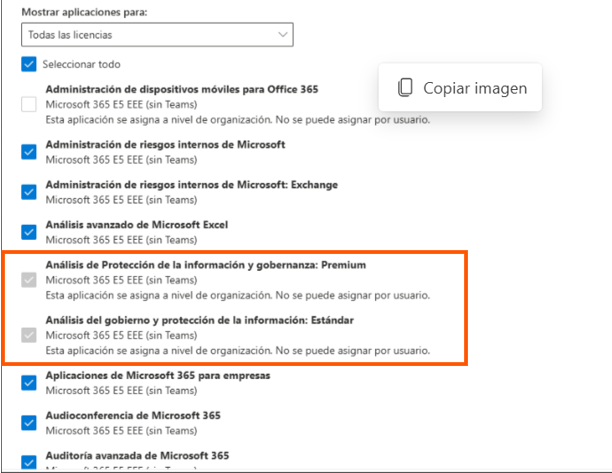Click the greyed 'Análisis del gobierno: Estándar' checkbox

pyautogui.click(x=29, y=335)
